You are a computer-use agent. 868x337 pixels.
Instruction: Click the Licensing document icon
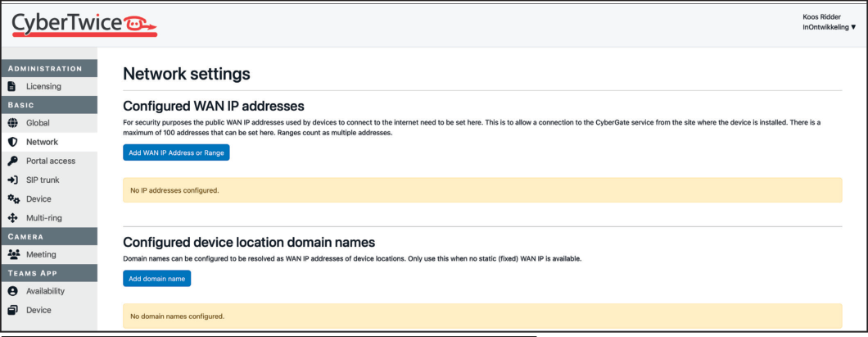coord(13,86)
